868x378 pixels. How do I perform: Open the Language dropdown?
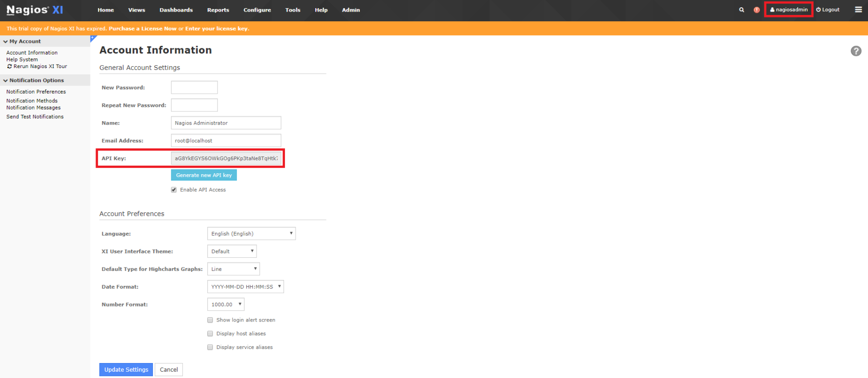(x=251, y=234)
